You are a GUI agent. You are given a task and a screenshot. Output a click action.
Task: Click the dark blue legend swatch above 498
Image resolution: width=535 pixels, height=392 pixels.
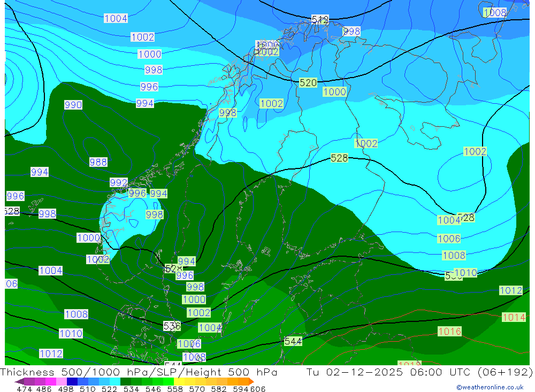[72, 381]
